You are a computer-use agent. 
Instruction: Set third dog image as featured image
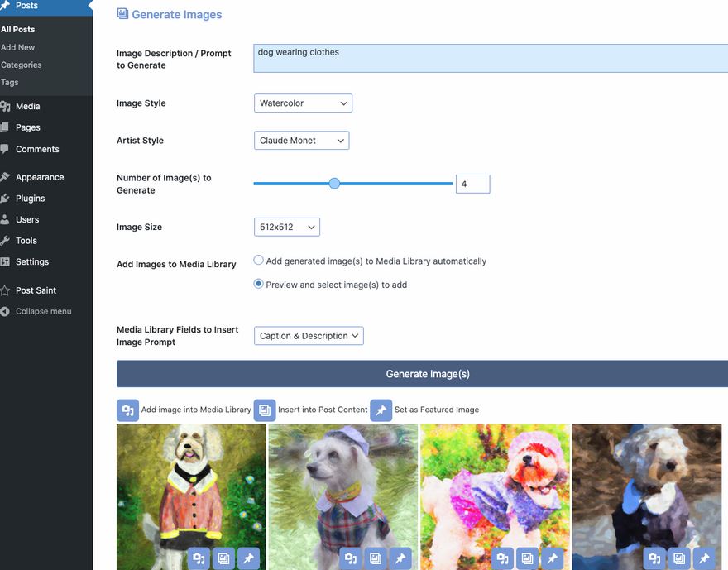pyautogui.click(x=553, y=558)
